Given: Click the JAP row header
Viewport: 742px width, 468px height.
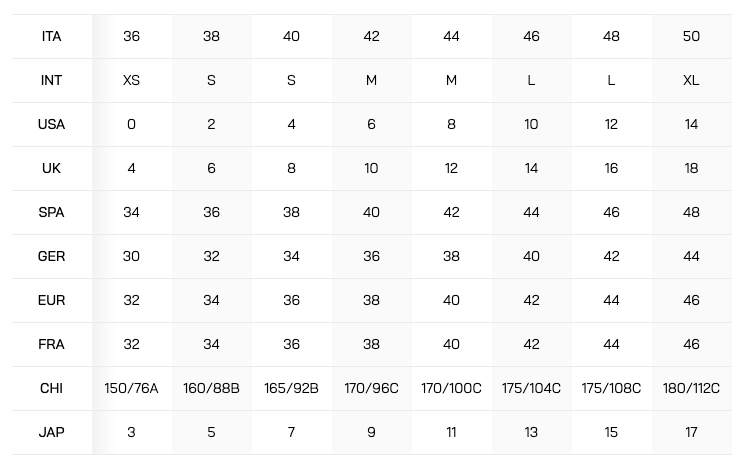Looking at the screenshot, I should [x=52, y=433].
